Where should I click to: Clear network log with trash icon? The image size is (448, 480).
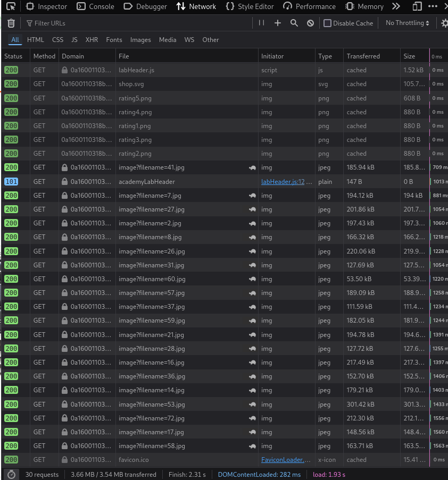11,23
